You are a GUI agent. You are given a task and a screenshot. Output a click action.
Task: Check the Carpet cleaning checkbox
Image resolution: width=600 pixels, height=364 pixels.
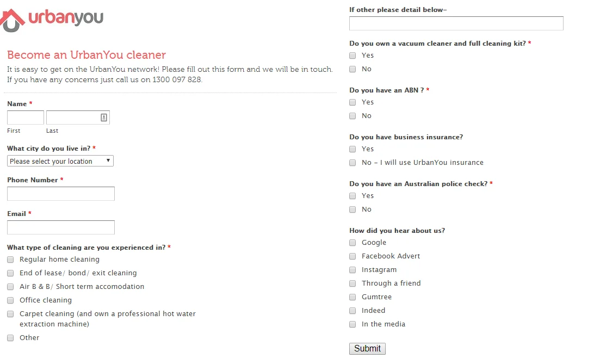click(10, 314)
